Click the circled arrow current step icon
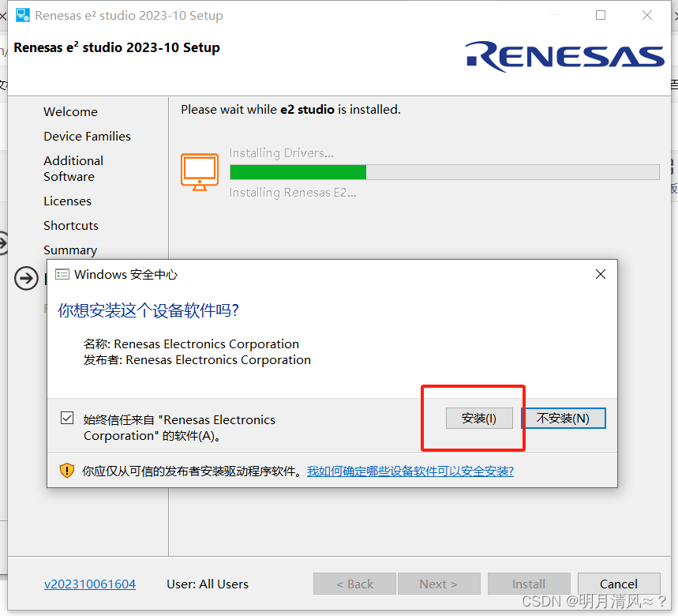678x616 pixels. pyautogui.click(x=26, y=278)
